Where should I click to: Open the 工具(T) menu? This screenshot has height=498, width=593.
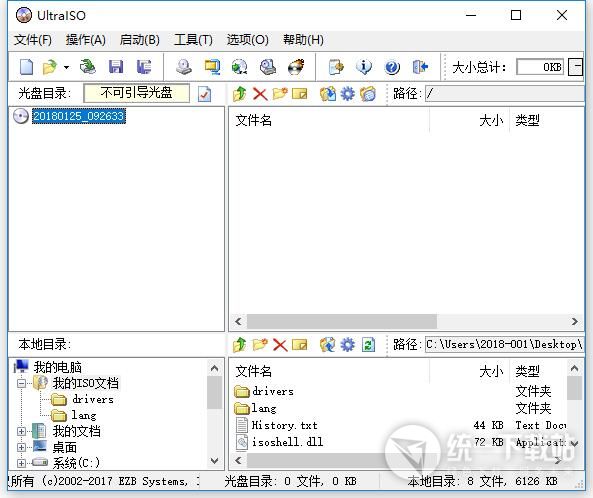click(193, 40)
